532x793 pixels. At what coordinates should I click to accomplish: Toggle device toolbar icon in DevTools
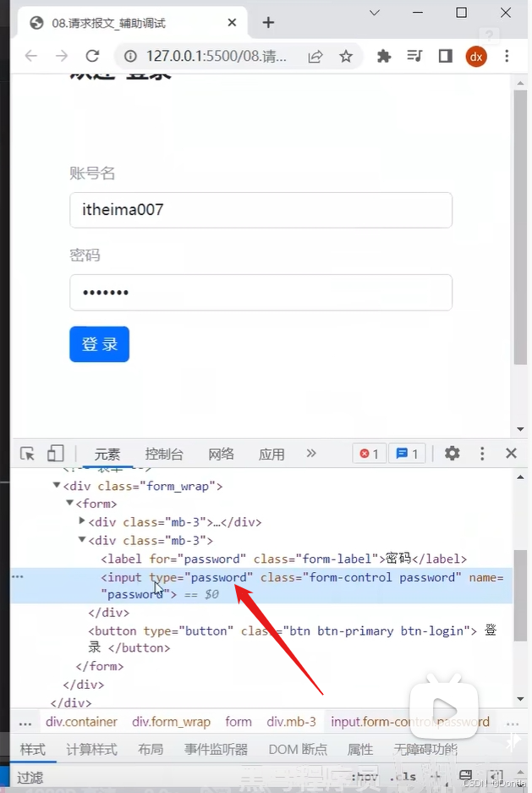coord(55,453)
